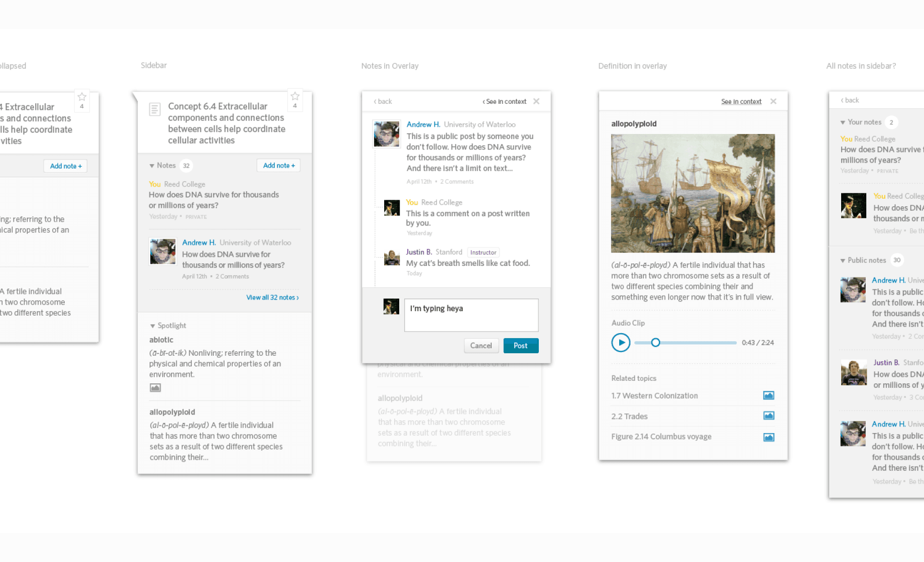Click the star bookmark icon in Sidebar panel
Screen dimensions: 924x562
coord(295,96)
